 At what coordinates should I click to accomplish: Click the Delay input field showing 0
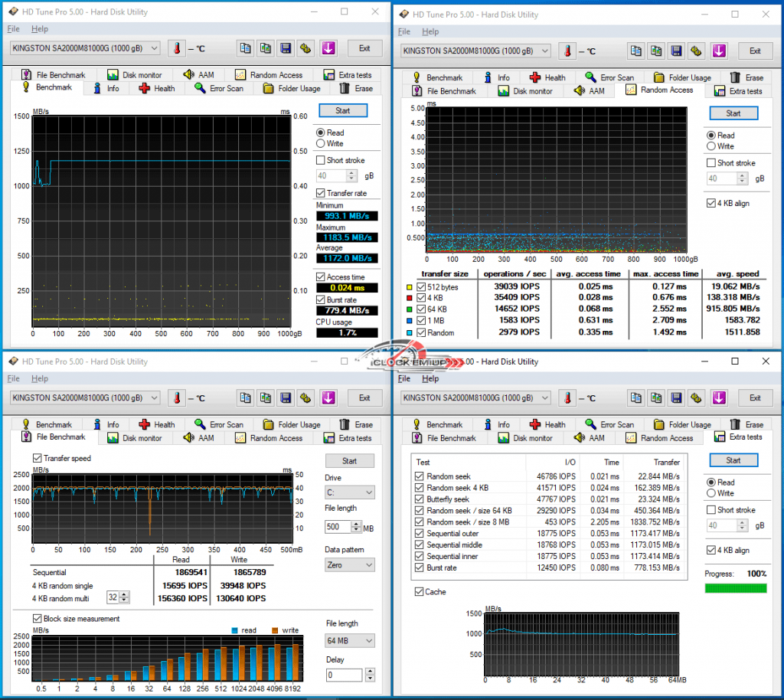tap(343, 675)
